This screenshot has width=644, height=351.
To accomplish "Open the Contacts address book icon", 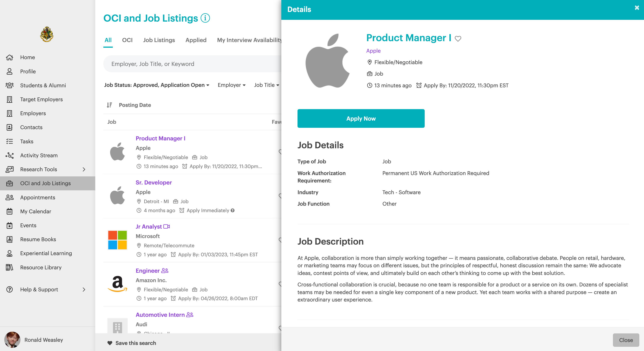I will point(9,127).
